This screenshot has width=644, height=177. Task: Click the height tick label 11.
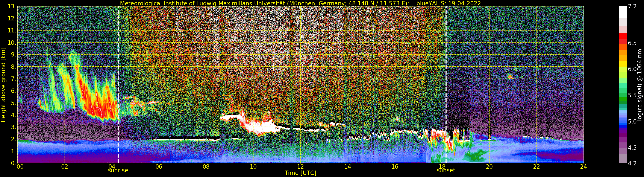click(x=12, y=31)
